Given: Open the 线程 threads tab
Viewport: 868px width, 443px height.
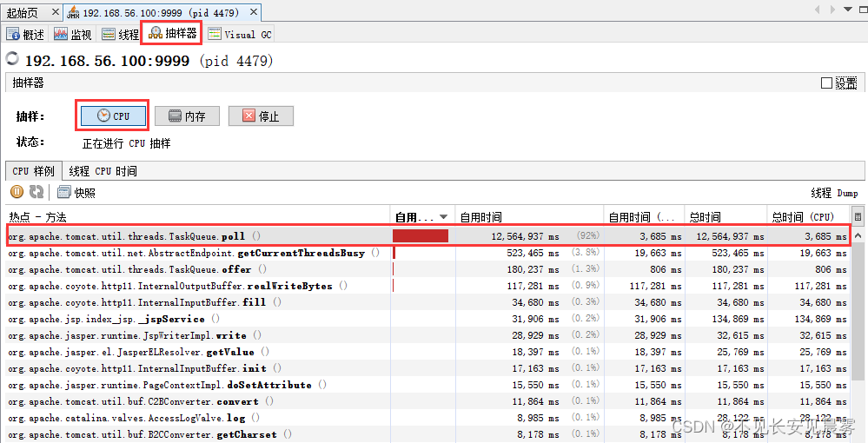Looking at the screenshot, I should [120, 35].
